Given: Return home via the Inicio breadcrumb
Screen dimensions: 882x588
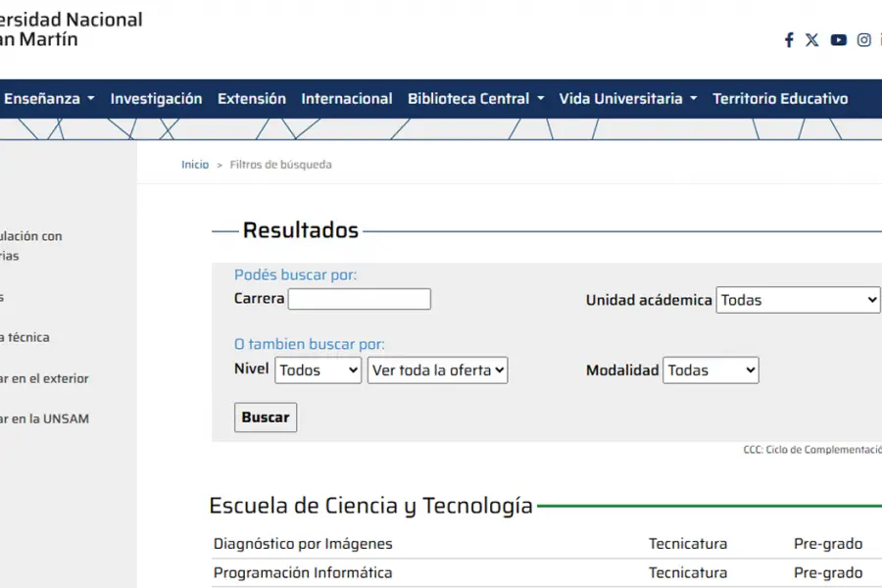Looking at the screenshot, I should (x=194, y=165).
